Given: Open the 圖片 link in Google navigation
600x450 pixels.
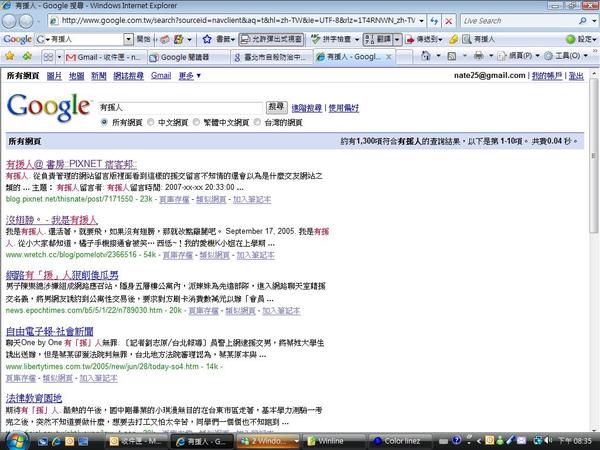Looking at the screenshot, I should tap(54, 76).
